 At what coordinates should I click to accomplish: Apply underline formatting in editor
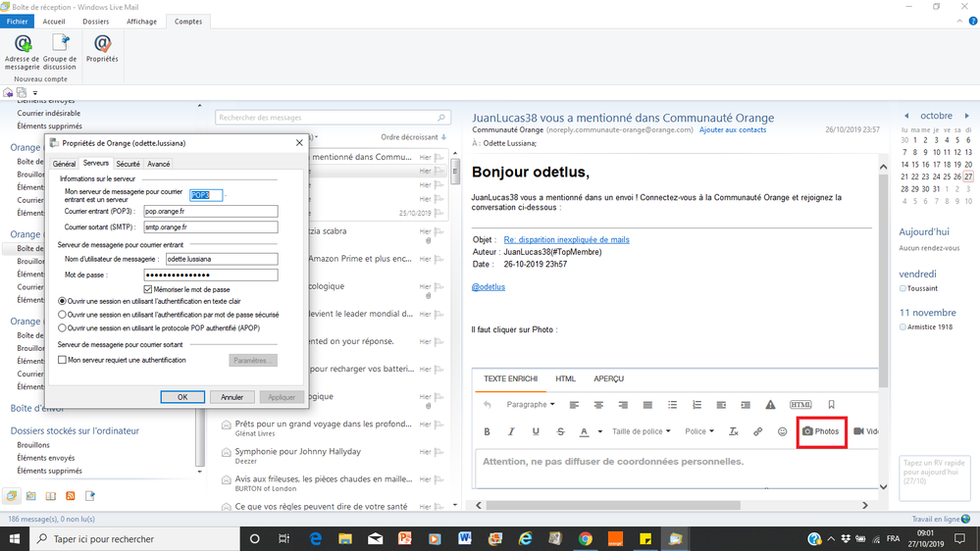coord(536,431)
